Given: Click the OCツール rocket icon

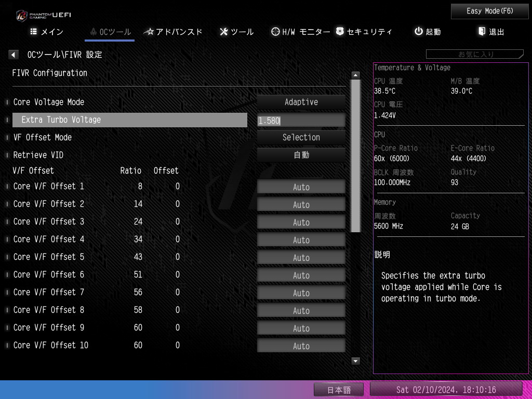Looking at the screenshot, I should [x=94, y=32].
